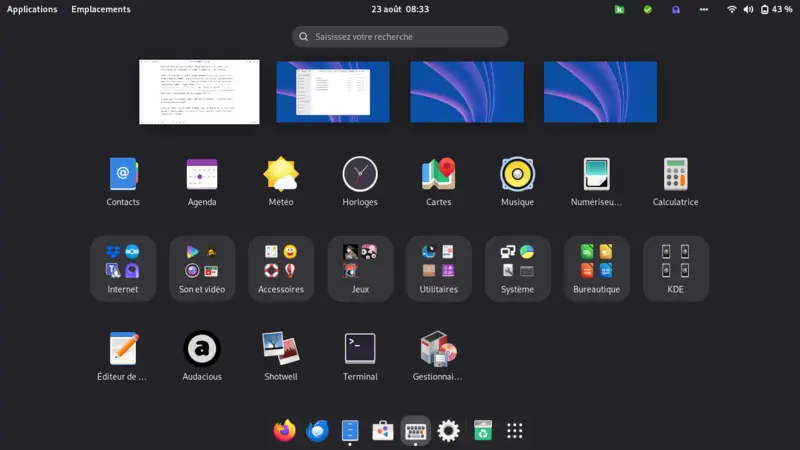Open the Applications menu

[x=32, y=9]
